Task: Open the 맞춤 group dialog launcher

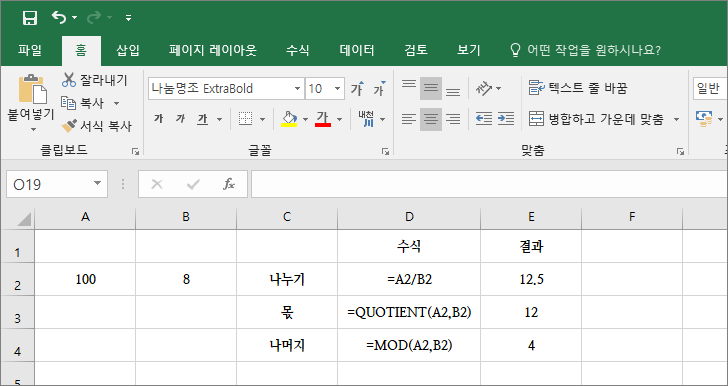Action: (680, 151)
